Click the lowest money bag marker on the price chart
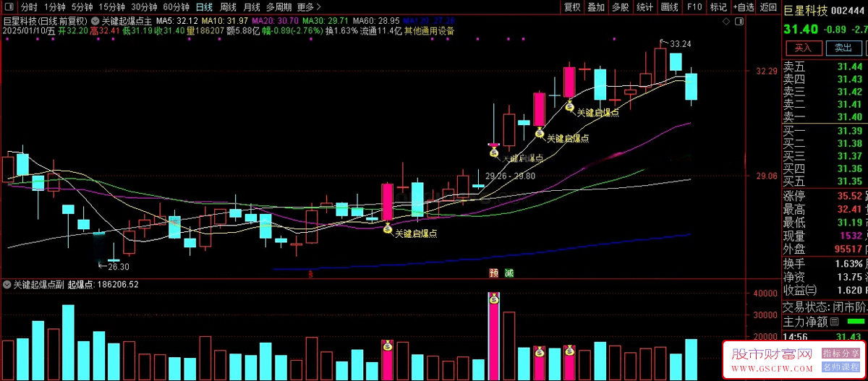 click(387, 228)
